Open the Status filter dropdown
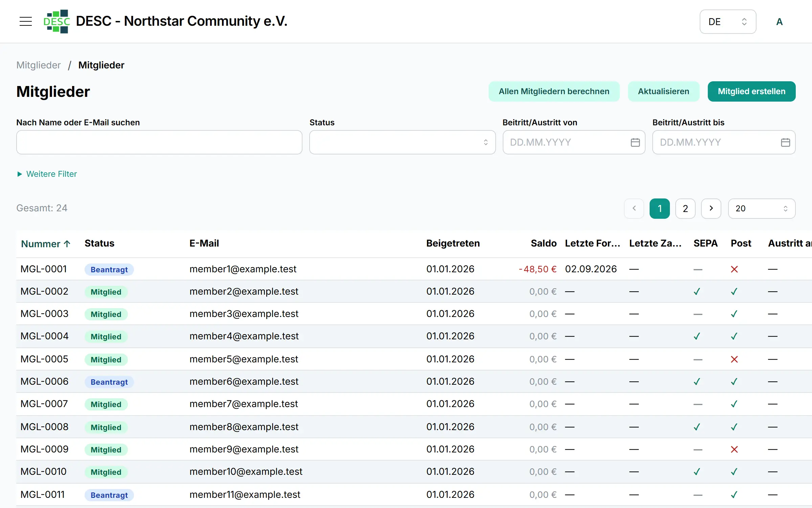 (x=402, y=142)
